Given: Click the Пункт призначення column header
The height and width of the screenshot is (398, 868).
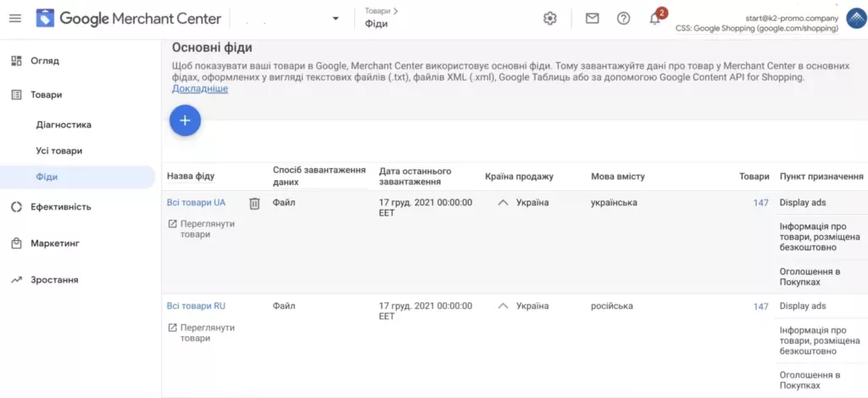Looking at the screenshot, I should click(821, 177).
